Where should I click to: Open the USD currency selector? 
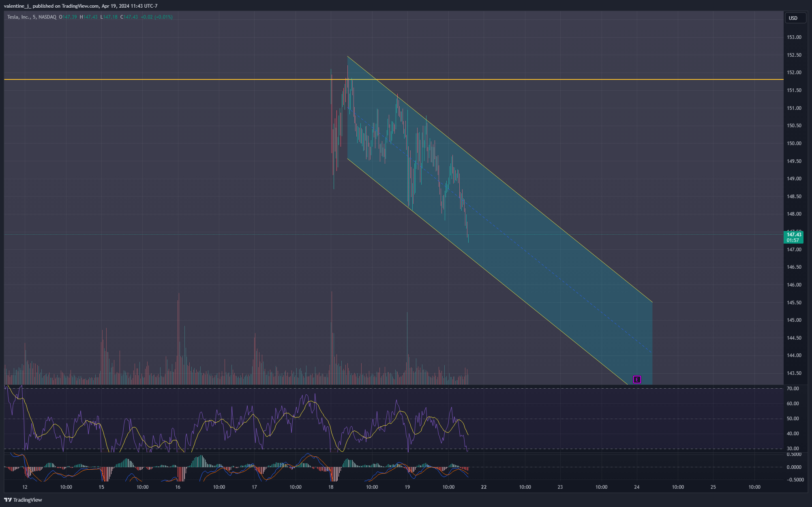point(795,18)
